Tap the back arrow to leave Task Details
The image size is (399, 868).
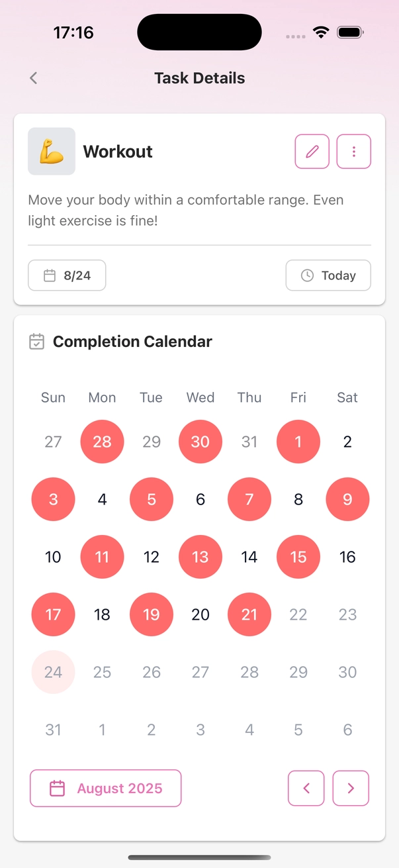click(x=33, y=77)
